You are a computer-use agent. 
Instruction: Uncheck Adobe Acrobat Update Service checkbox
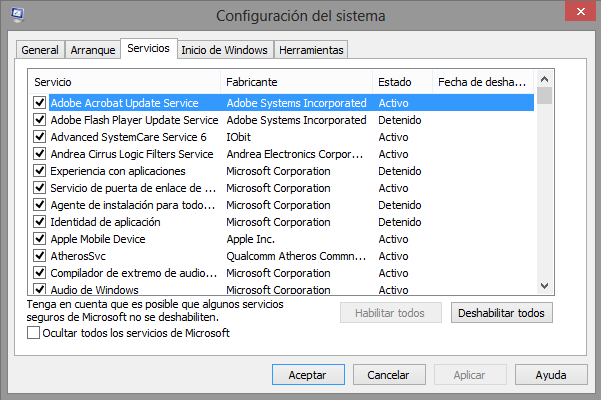click(x=39, y=102)
